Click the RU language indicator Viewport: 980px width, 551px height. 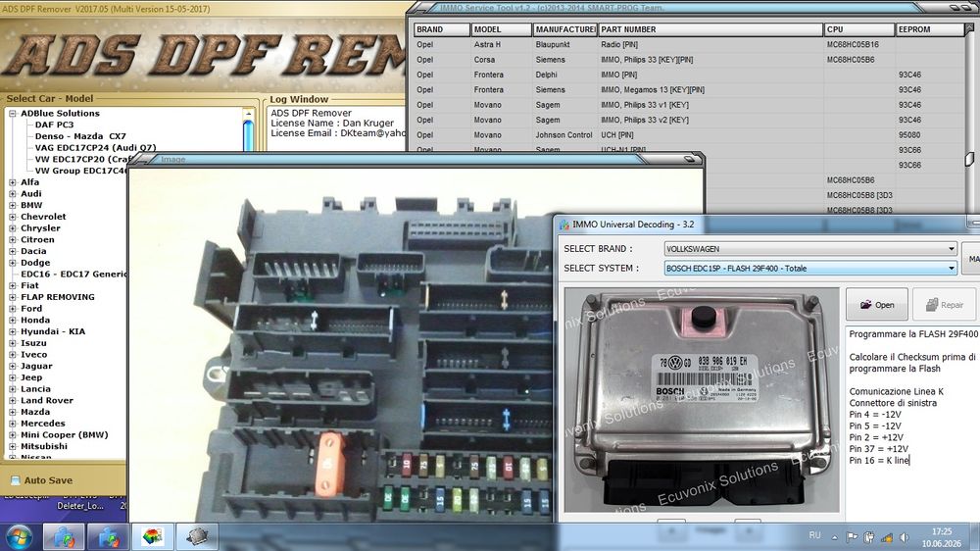814,535
